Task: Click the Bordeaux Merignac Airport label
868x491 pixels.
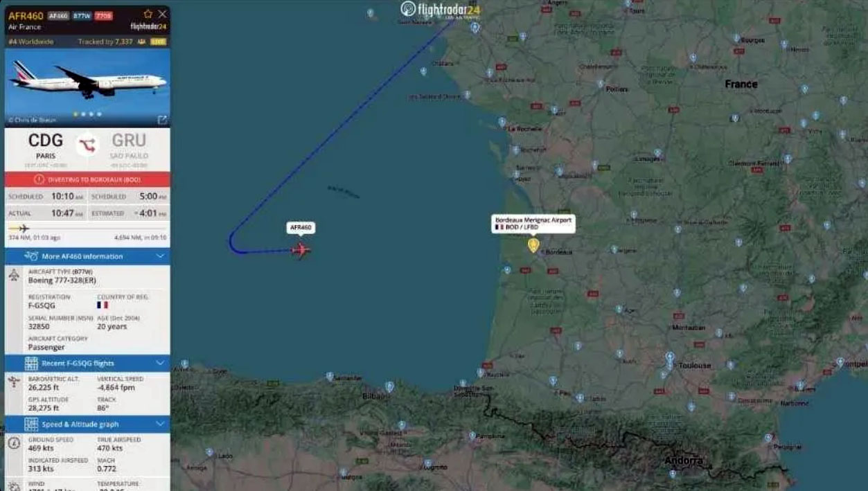Action: pyautogui.click(x=533, y=223)
